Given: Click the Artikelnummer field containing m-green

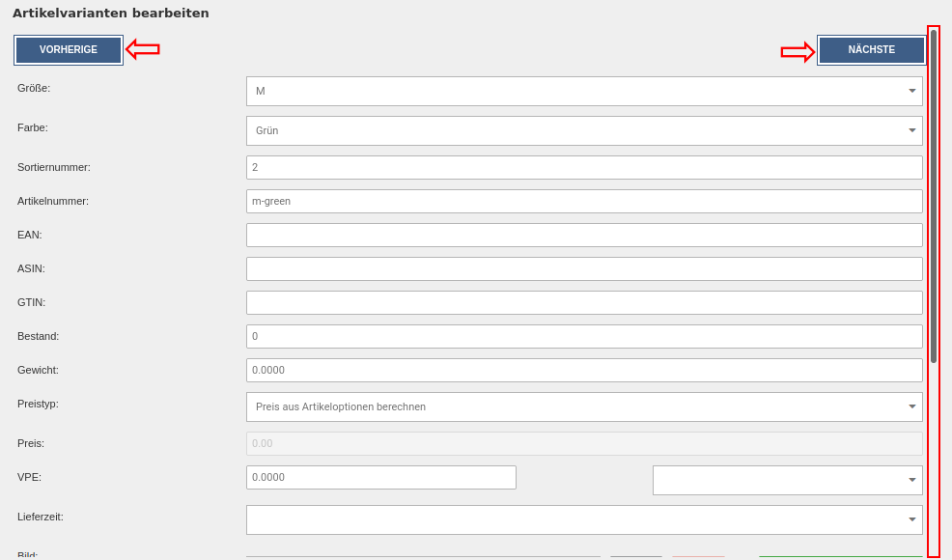Looking at the screenshot, I should click(x=584, y=202).
